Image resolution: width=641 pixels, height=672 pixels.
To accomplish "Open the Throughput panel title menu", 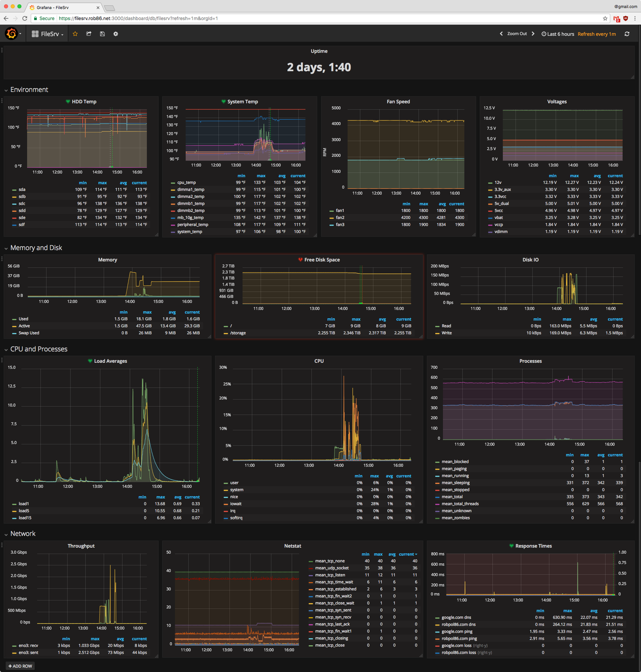I will (x=81, y=546).
